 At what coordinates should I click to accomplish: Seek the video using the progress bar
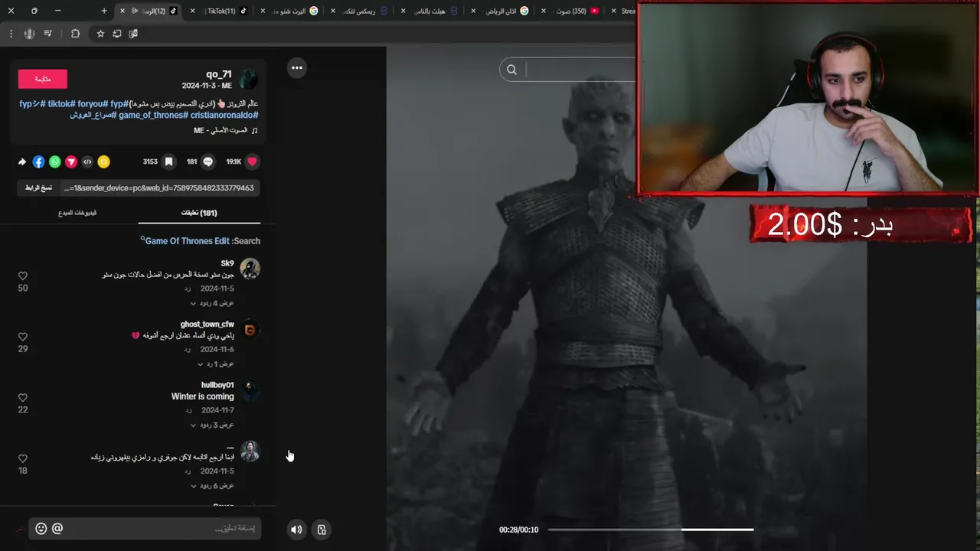(x=651, y=530)
